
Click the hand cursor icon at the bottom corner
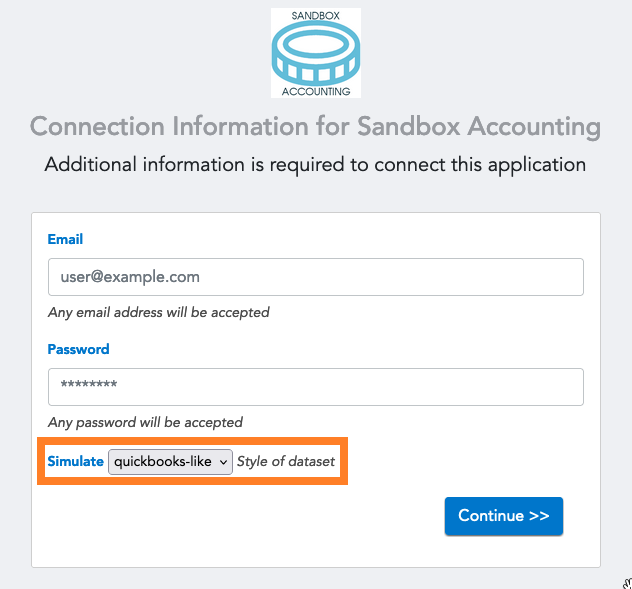coord(628,584)
